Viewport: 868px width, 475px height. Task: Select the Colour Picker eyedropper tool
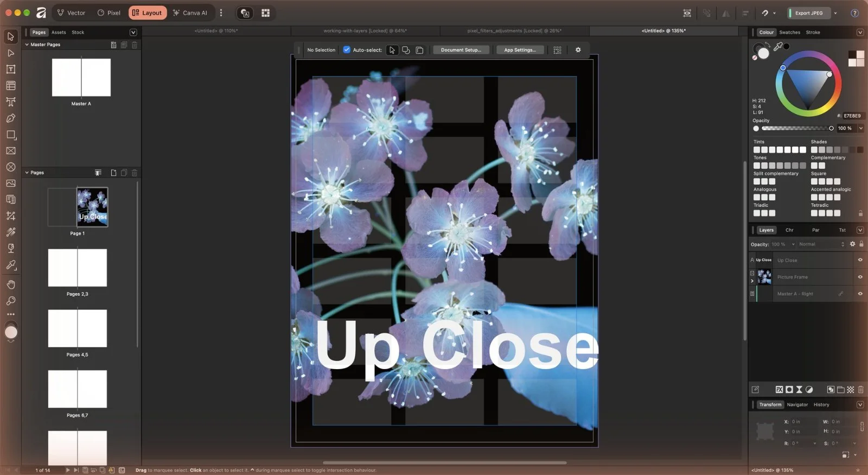click(x=10, y=265)
